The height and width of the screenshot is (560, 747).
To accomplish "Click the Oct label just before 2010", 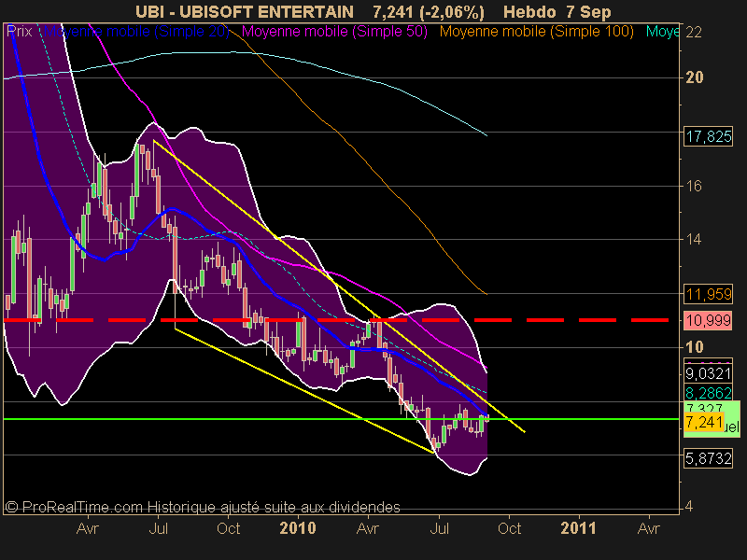I will pos(228,528).
